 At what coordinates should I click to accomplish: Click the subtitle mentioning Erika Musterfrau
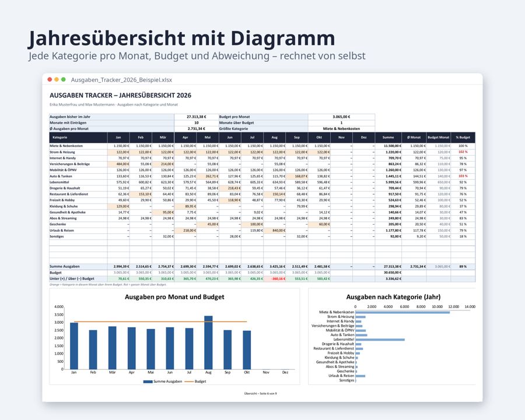tap(114, 104)
